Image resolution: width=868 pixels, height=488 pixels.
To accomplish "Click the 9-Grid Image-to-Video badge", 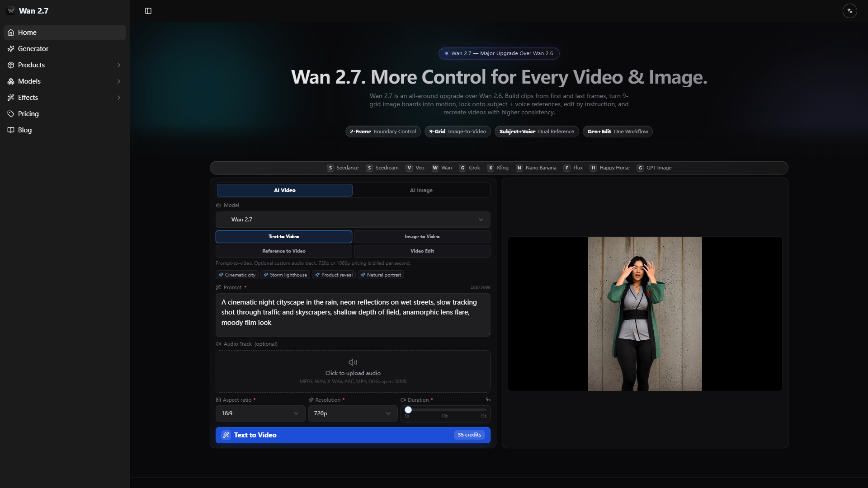I will coord(458,131).
